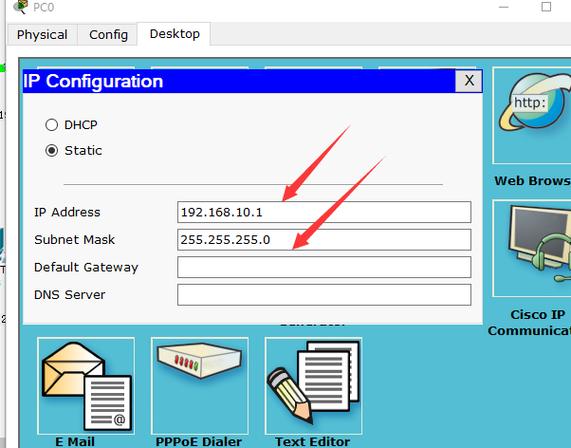Launch the Text Editor icon
Viewport: 571px width, 448px height.
coord(313,386)
